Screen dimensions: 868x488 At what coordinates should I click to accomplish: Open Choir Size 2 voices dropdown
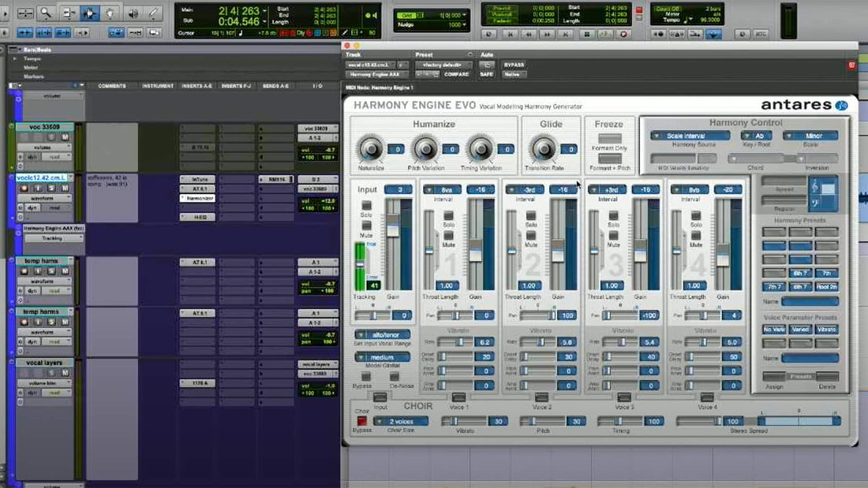[x=401, y=422]
